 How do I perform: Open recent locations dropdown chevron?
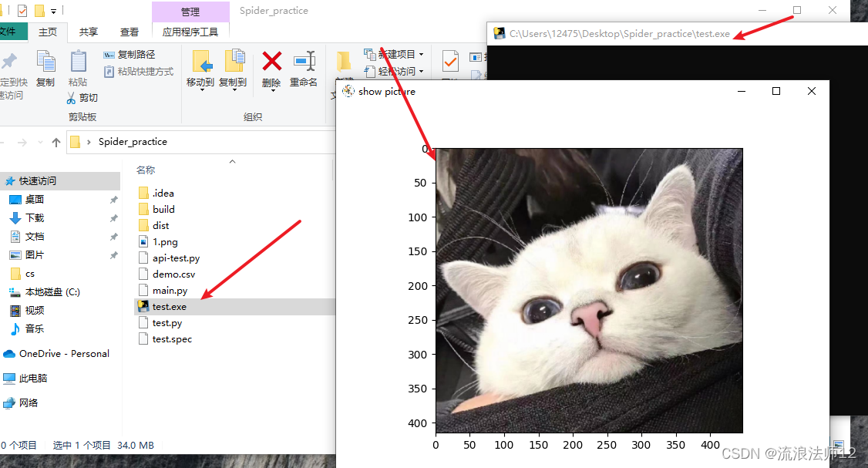pyautogui.click(x=40, y=143)
